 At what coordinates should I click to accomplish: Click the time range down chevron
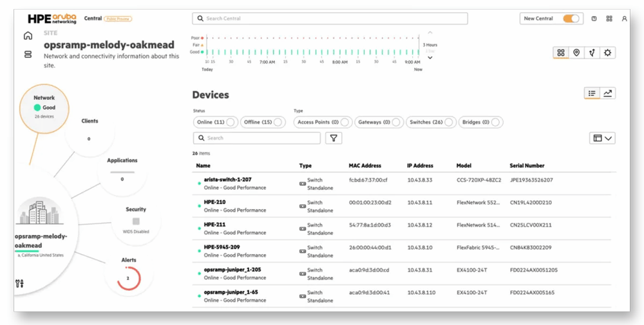coord(430,58)
